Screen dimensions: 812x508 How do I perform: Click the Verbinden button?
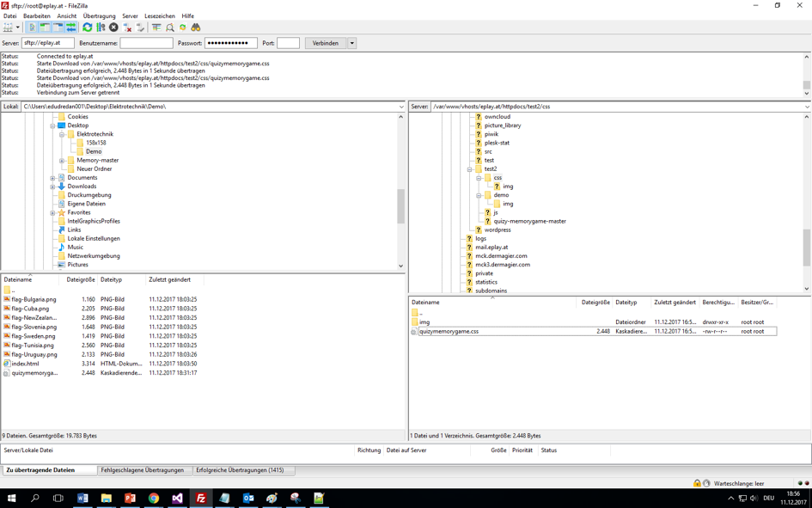pos(325,43)
